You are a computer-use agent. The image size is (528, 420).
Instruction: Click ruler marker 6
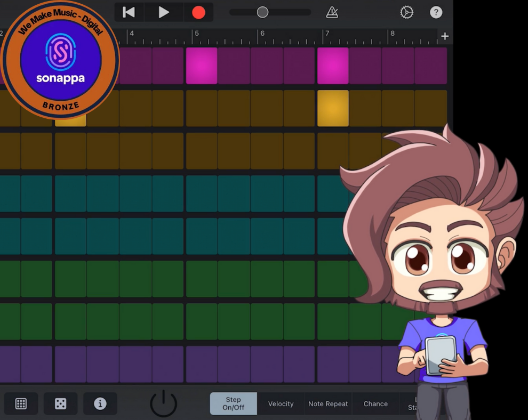262,34
